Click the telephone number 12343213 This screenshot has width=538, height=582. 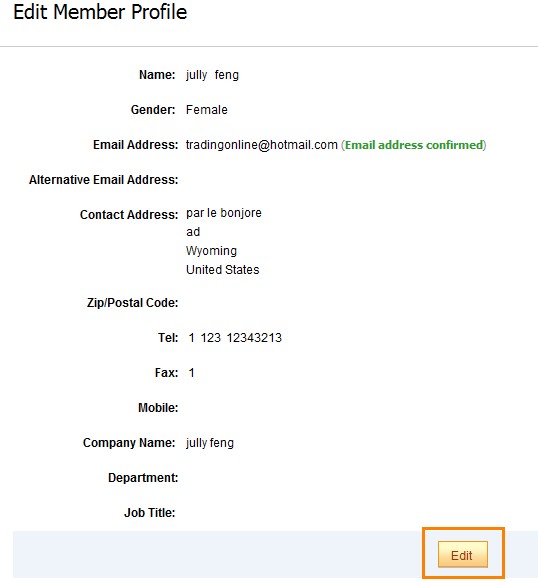(254, 338)
